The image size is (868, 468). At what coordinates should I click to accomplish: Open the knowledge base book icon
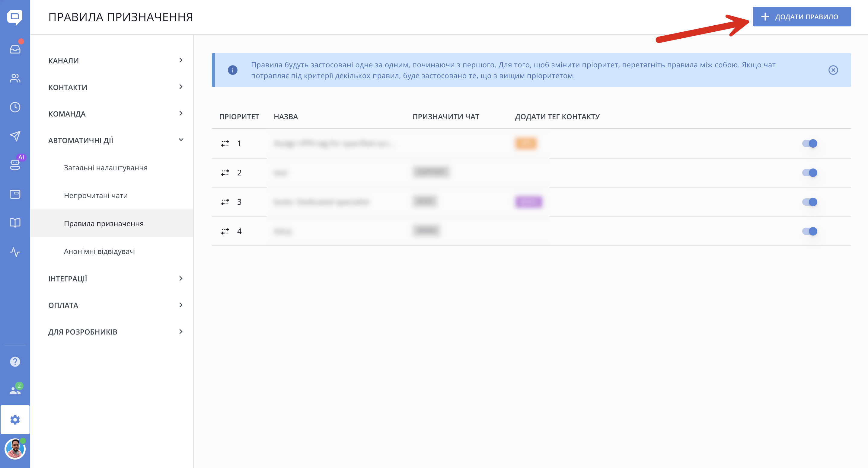click(x=15, y=223)
